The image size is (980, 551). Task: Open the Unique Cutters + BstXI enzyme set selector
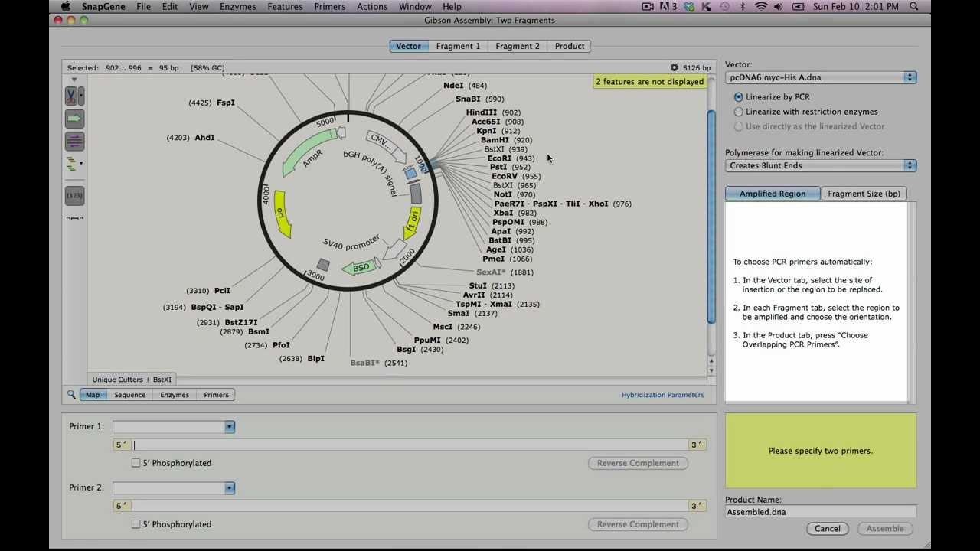(132, 380)
